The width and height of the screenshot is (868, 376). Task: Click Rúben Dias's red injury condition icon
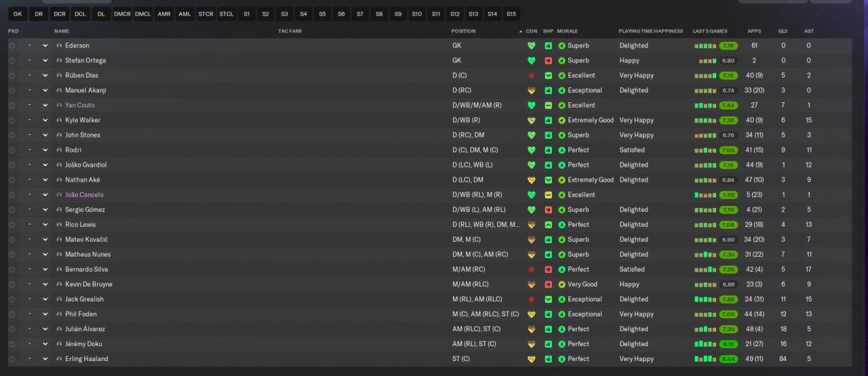pyautogui.click(x=532, y=75)
